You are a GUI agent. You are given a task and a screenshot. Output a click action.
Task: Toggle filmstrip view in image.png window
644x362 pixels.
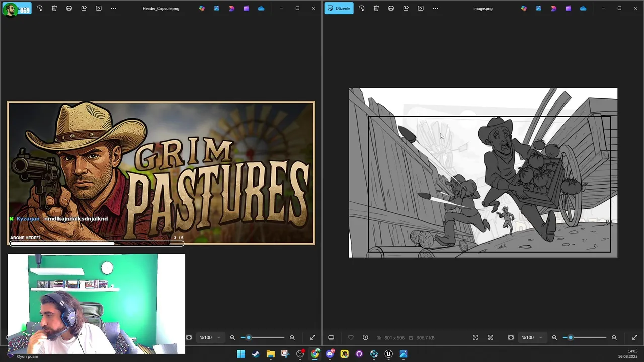click(331, 337)
